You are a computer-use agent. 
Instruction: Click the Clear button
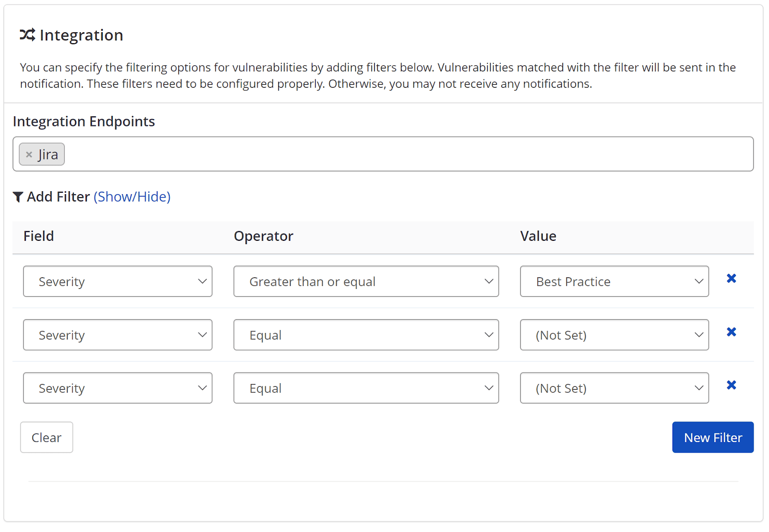pyautogui.click(x=46, y=437)
